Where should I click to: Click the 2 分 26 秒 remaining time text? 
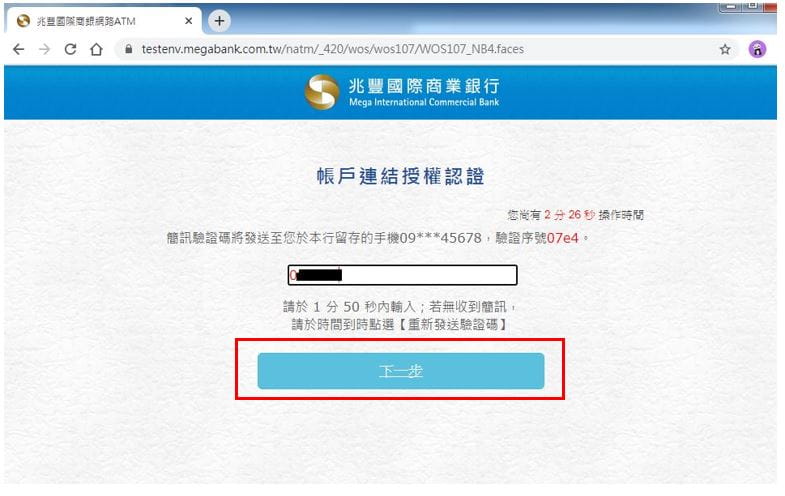pos(570,215)
